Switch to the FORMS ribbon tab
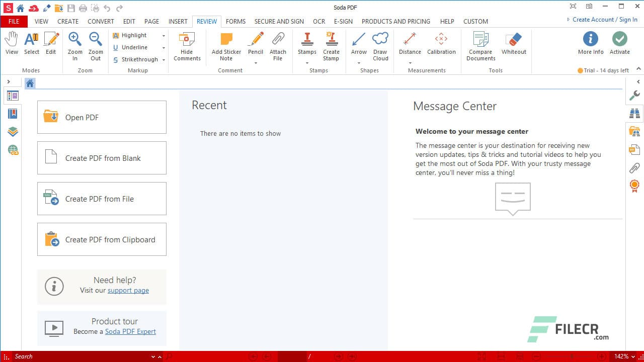 tap(235, 21)
